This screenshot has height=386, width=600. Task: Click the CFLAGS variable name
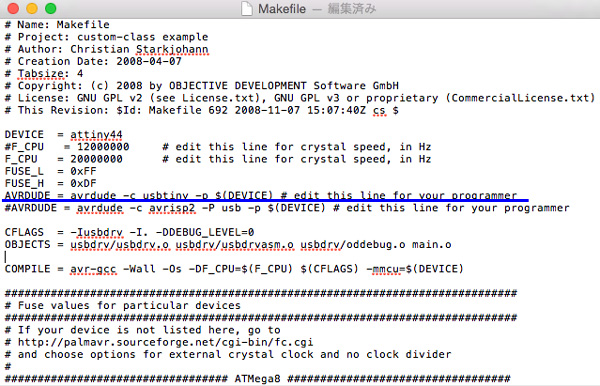click(x=24, y=233)
